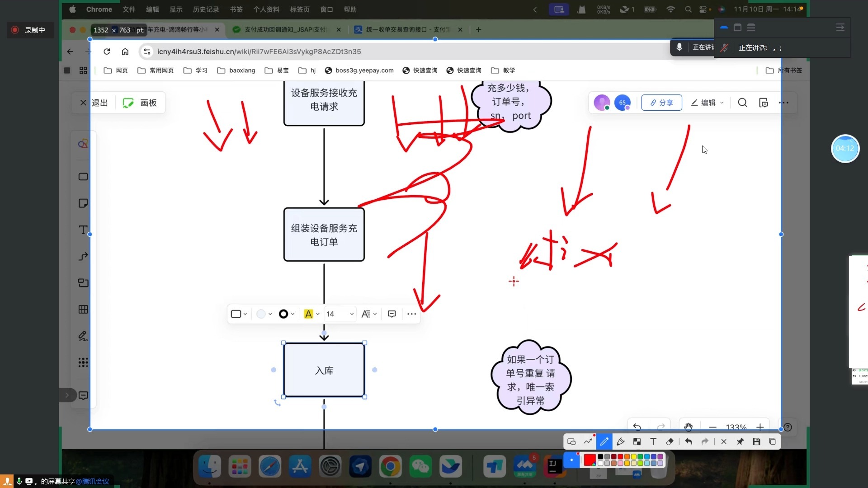This screenshot has width=868, height=488.
Task: Toggle the active pencil drawing tool
Action: click(x=604, y=441)
